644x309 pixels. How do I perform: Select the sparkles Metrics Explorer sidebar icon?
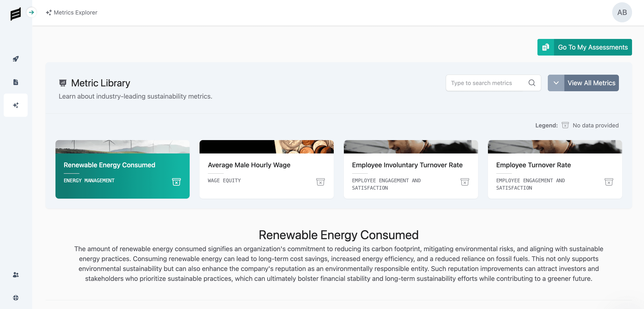click(16, 105)
